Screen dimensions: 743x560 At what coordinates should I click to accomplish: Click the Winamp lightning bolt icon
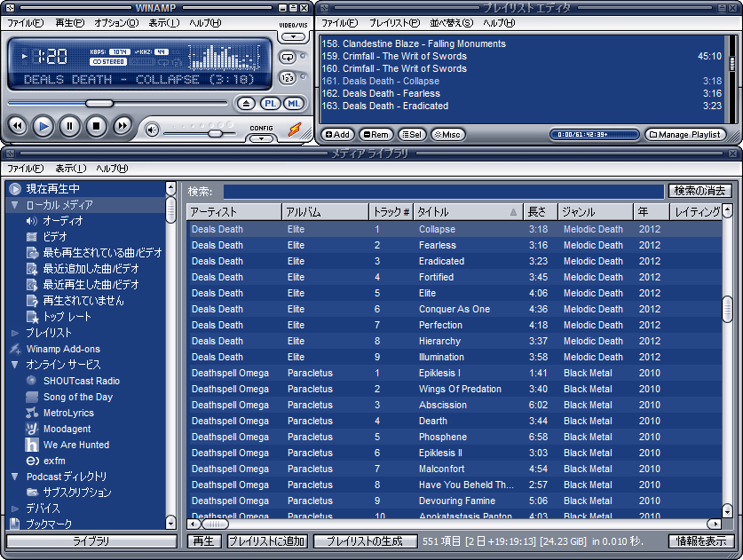coord(295,130)
